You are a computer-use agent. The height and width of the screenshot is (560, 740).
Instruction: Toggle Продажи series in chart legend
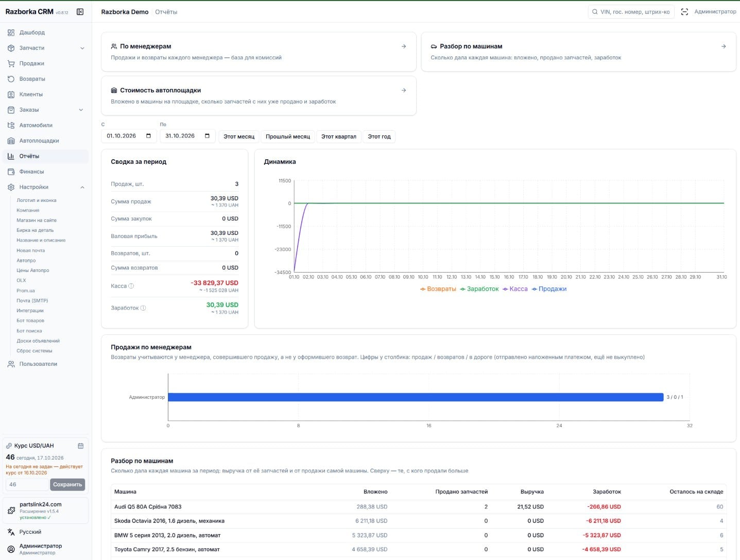point(549,289)
